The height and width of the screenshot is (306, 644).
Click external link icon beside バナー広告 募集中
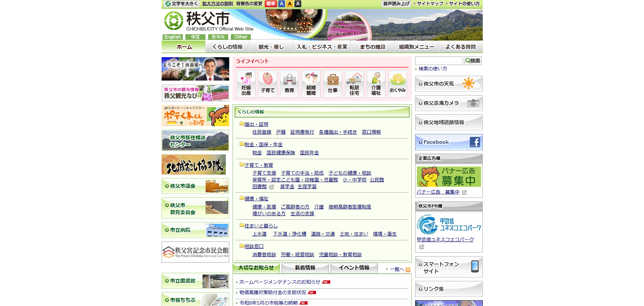point(464,192)
